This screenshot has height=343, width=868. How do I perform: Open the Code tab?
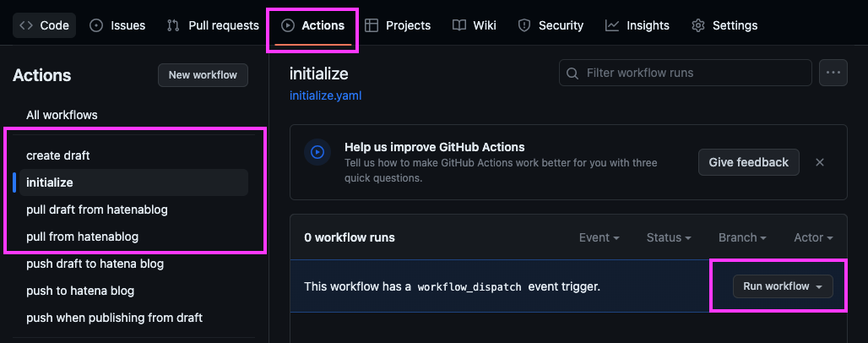tap(44, 25)
